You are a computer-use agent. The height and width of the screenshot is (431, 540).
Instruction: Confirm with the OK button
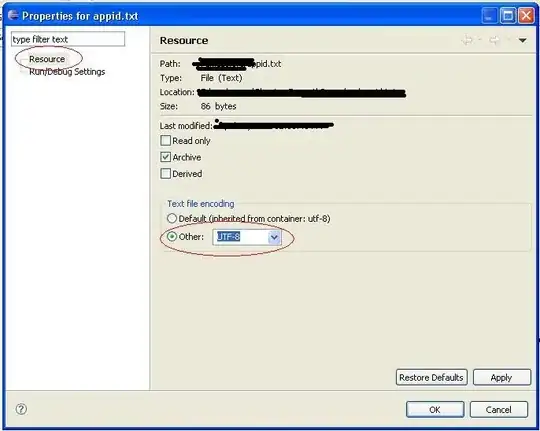435,409
